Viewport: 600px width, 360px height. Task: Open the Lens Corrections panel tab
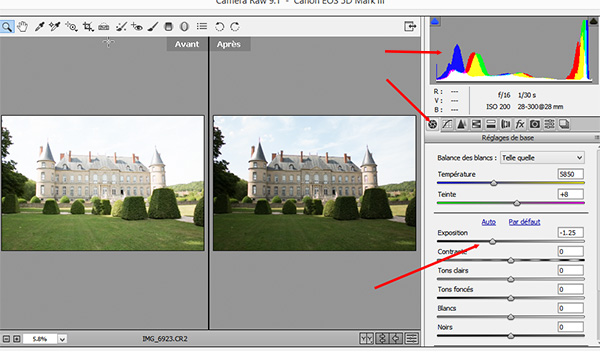[505, 124]
